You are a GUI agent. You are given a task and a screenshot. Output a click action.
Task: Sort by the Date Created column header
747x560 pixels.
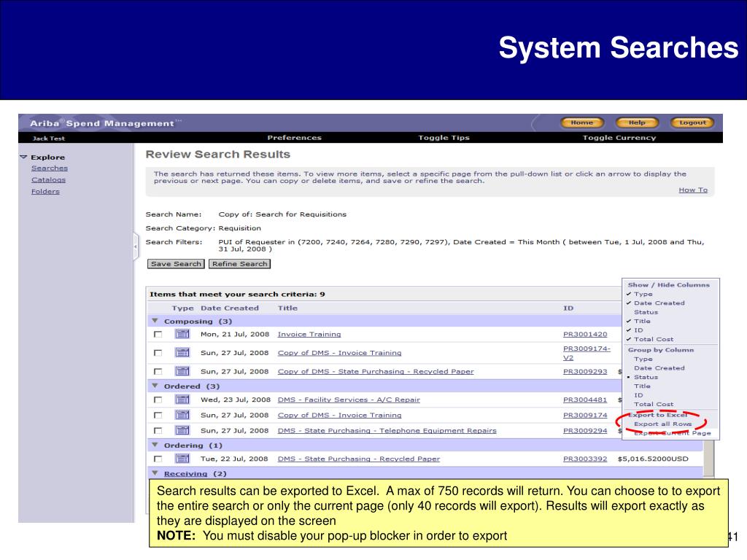pyautogui.click(x=229, y=308)
